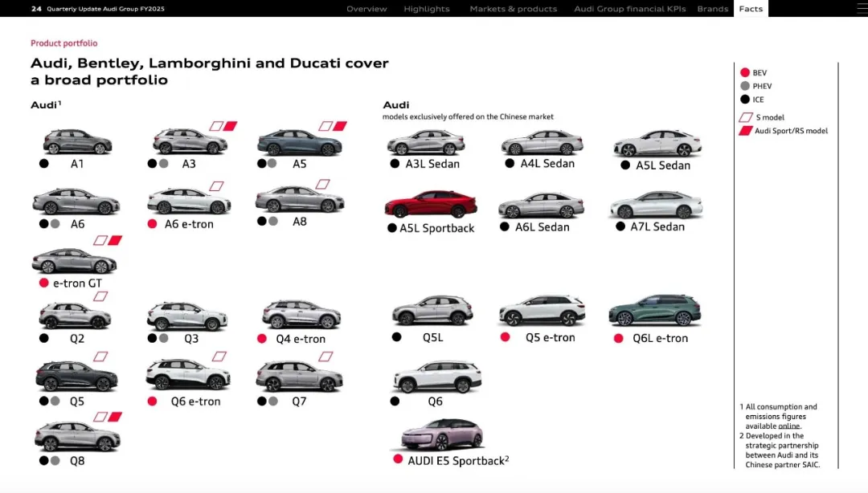Screen dimensions: 868x493
Task: Click the red BEV legend dot
Action: click(x=745, y=72)
